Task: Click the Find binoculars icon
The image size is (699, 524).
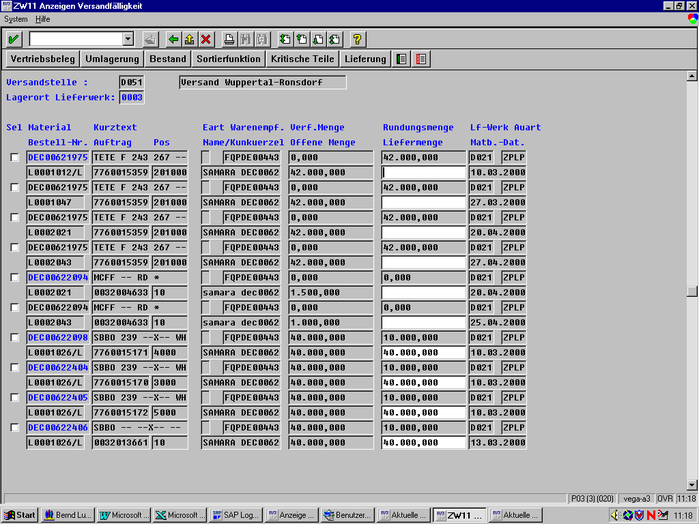Action: click(246, 39)
